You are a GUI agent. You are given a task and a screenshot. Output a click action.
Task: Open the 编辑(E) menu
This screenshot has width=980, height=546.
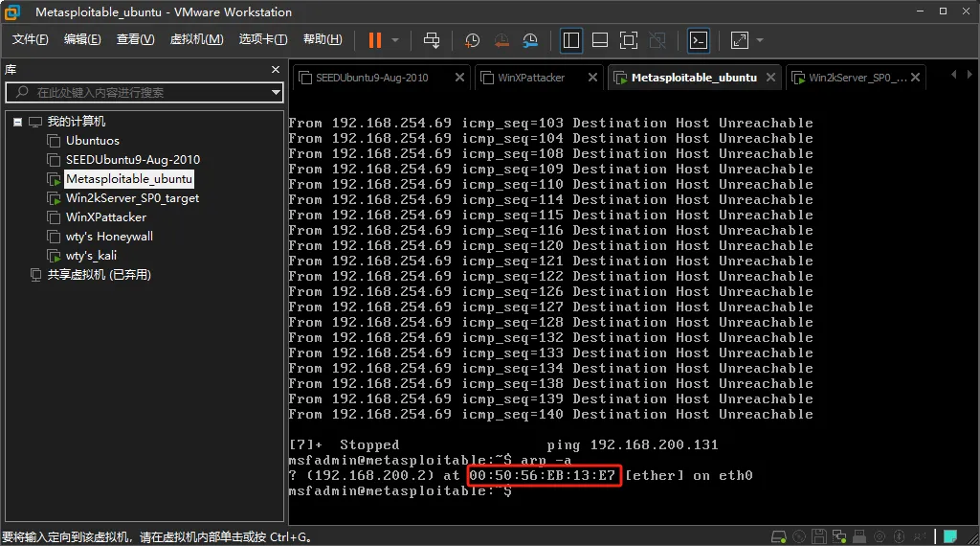[82, 39]
